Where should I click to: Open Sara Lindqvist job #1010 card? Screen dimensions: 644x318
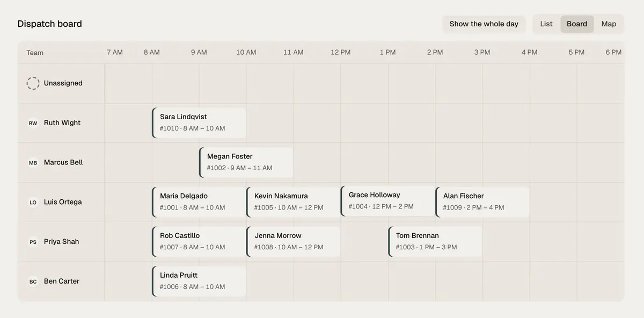click(x=199, y=122)
